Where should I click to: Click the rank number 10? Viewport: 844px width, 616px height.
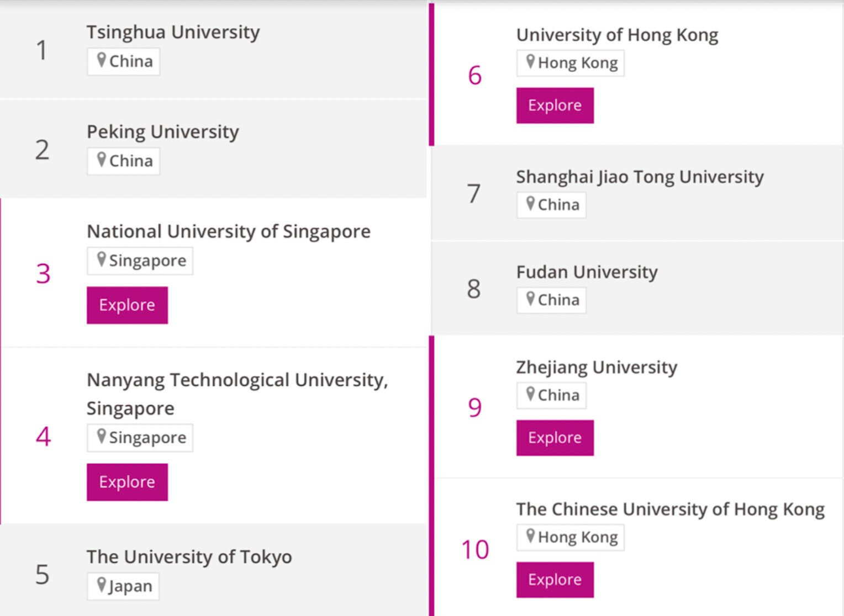pos(475,550)
